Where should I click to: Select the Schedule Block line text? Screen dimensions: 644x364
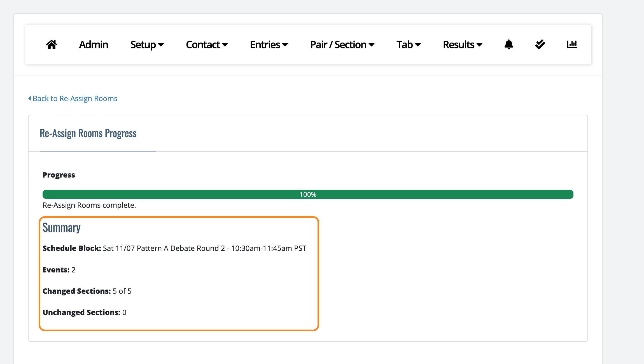click(x=174, y=248)
